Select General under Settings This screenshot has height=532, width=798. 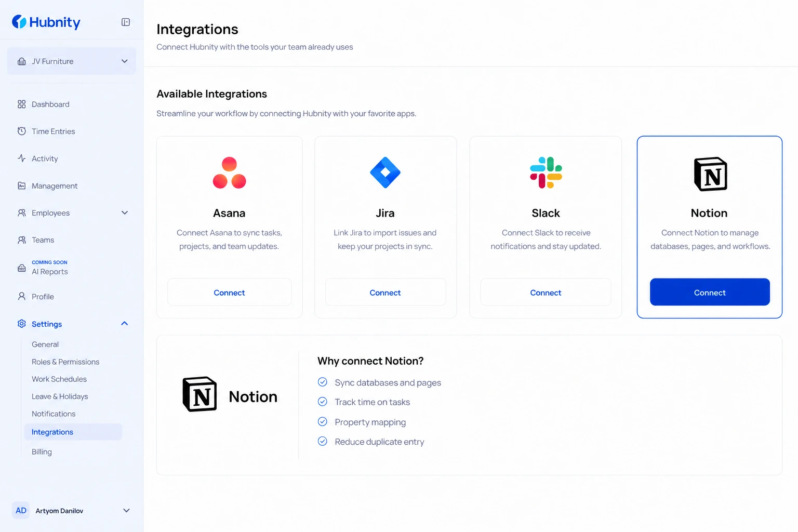pos(45,344)
